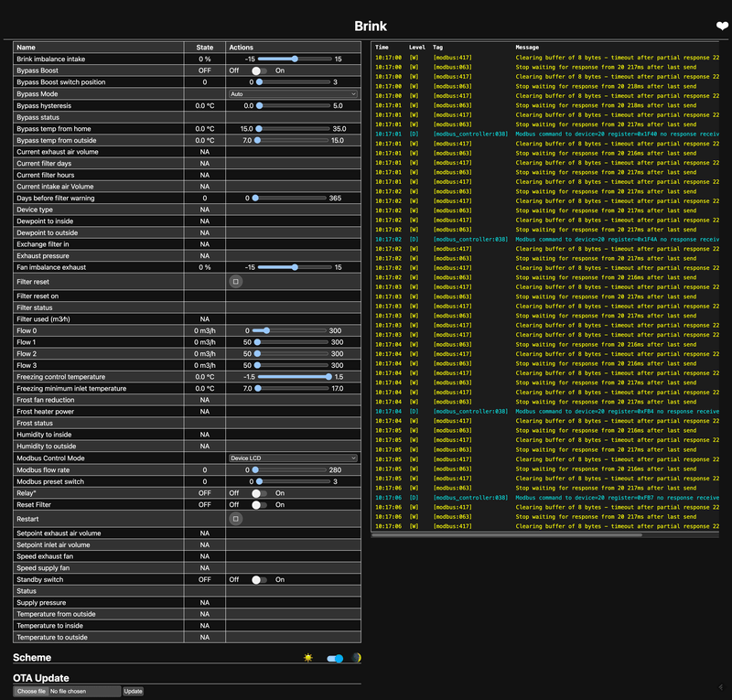Click the log entry mentioning register=0x1F40
Viewport: 732px width, 700px height.
[x=546, y=134]
